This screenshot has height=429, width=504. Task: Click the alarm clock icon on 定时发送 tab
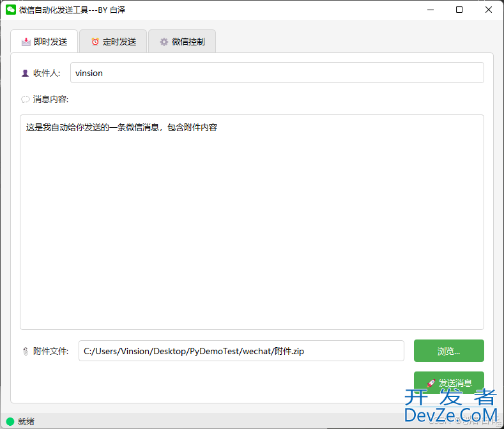coord(95,42)
